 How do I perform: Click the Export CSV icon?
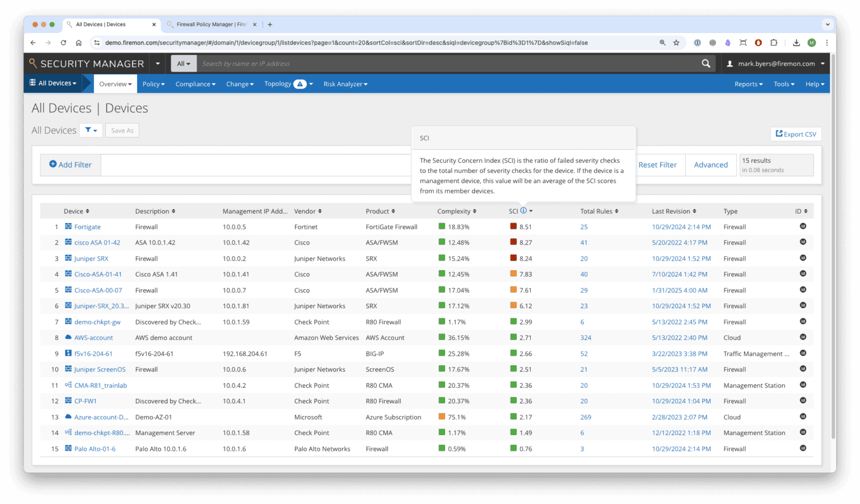[x=779, y=134]
